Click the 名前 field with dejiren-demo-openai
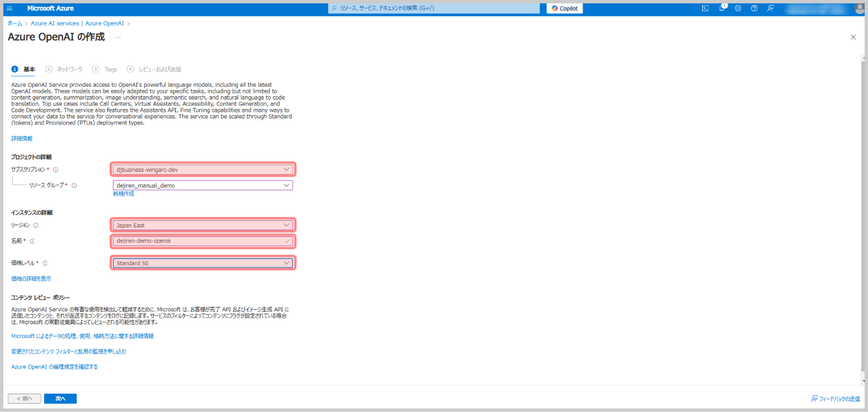The height and width of the screenshot is (412, 868). coord(203,241)
